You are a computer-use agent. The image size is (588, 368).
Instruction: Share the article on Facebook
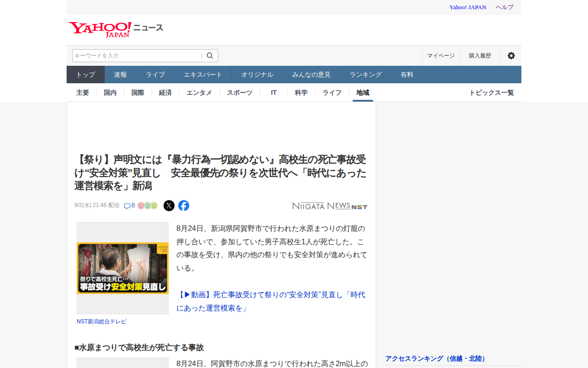pyautogui.click(x=184, y=206)
